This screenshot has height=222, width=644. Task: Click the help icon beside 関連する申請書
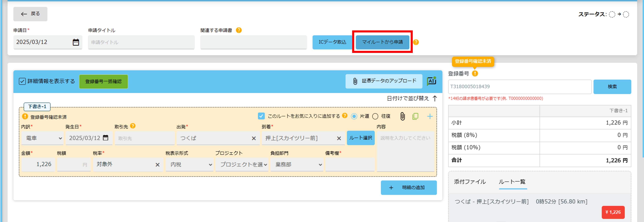click(x=239, y=30)
